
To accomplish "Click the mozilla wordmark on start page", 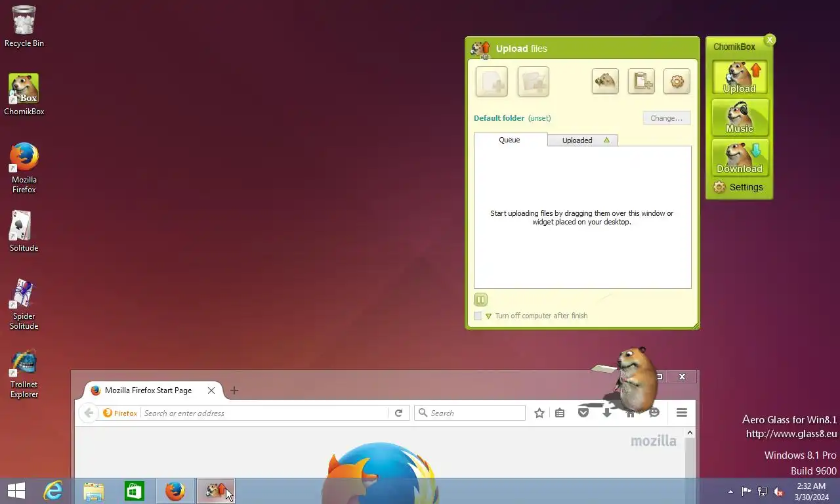I will [654, 441].
